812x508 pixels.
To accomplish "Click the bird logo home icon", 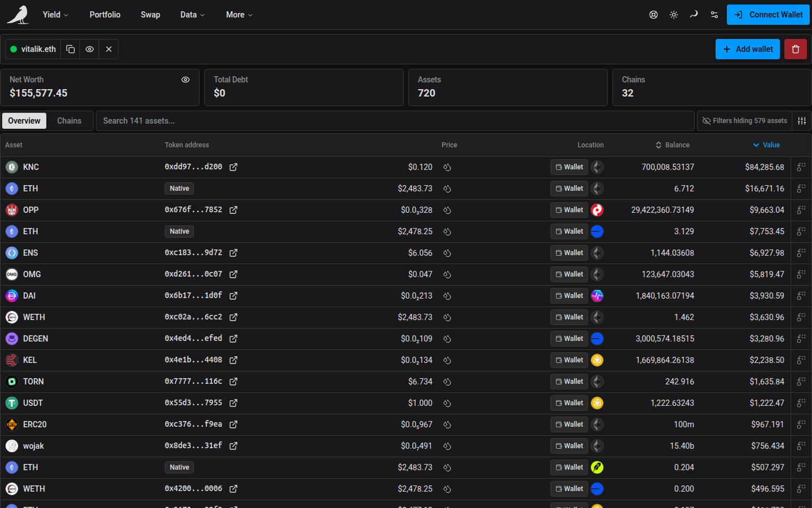I will (x=18, y=15).
